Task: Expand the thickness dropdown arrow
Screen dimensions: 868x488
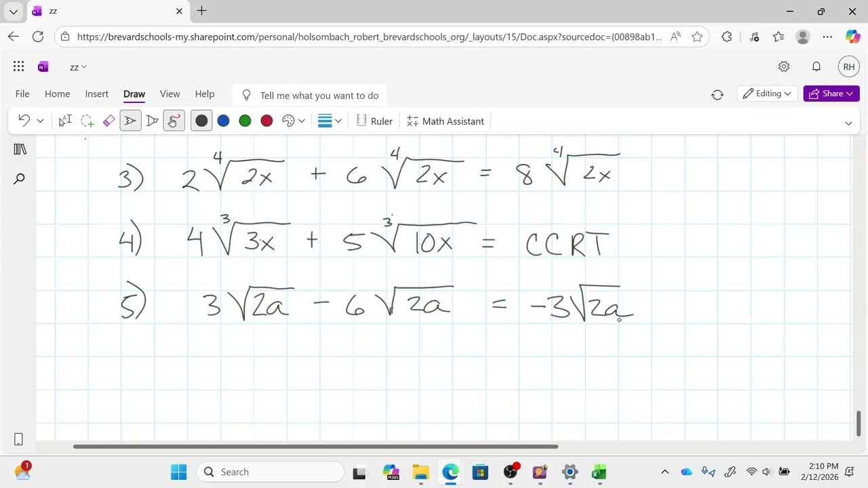Action: (x=338, y=121)
